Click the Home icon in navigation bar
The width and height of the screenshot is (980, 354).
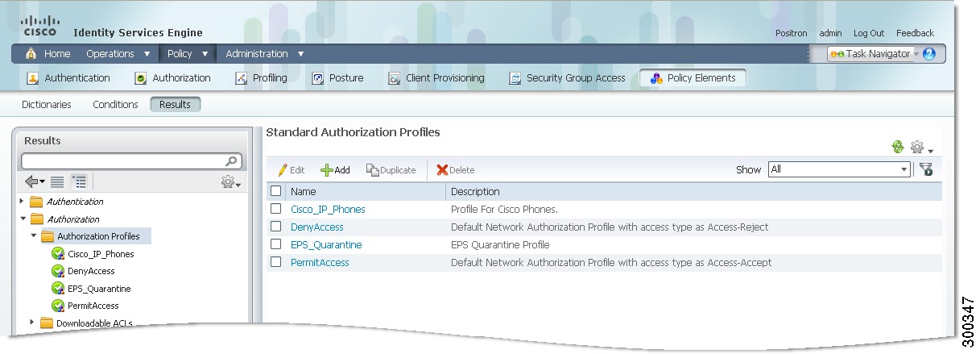(31, 54)
